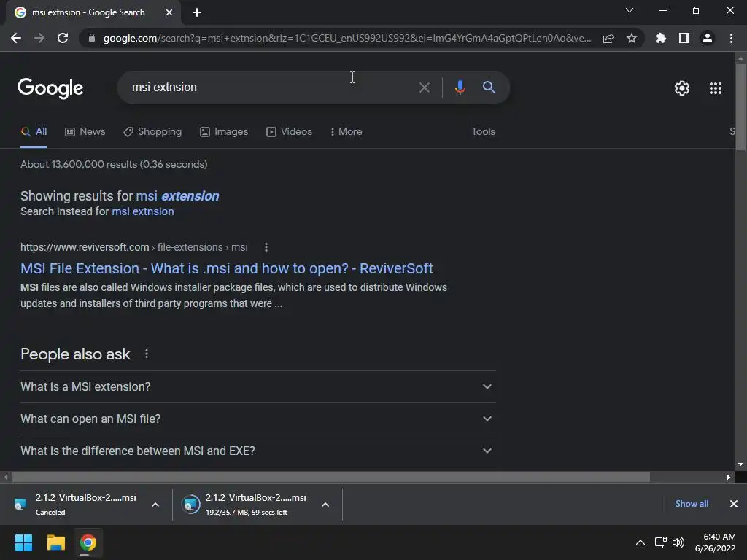
Task: Open options for downloading VirtualBox file
Action: point(325,505)
